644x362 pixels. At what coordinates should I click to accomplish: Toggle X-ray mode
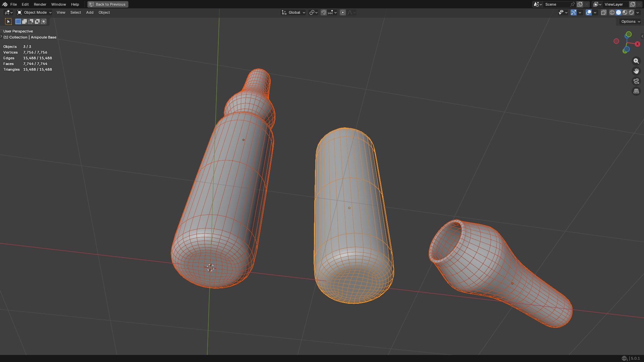click(604, 12)
